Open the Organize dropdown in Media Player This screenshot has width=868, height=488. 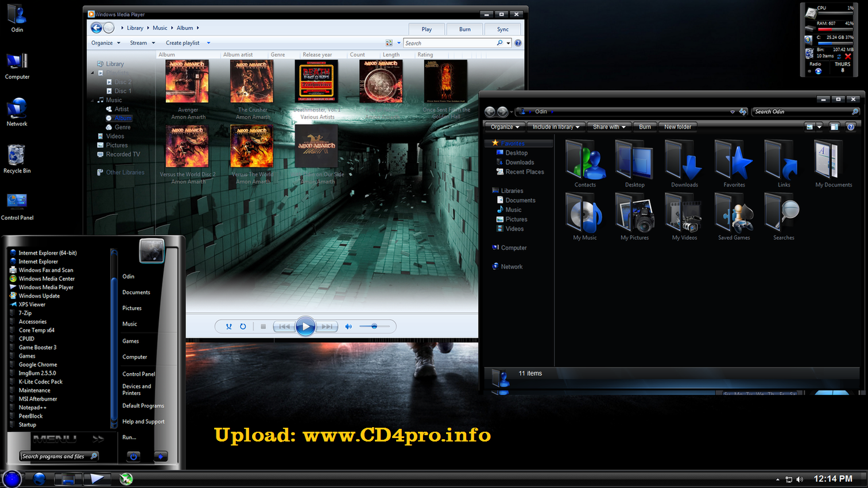pyautogui.click(x=106, y=43)
